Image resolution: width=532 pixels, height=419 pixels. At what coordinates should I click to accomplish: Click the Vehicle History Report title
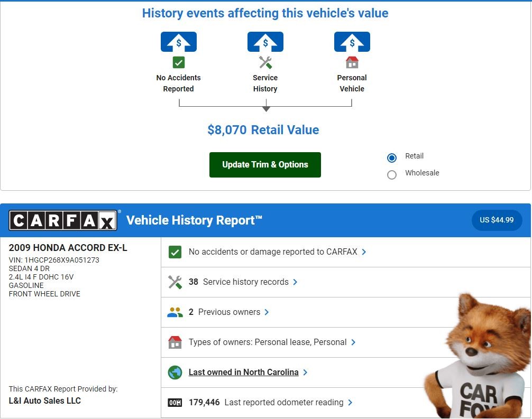coord(194,220)
